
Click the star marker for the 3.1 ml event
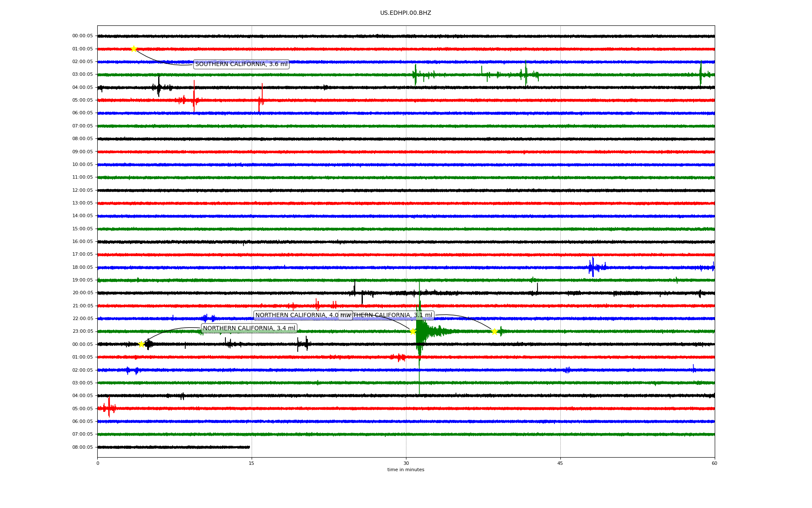click(494, 331)
